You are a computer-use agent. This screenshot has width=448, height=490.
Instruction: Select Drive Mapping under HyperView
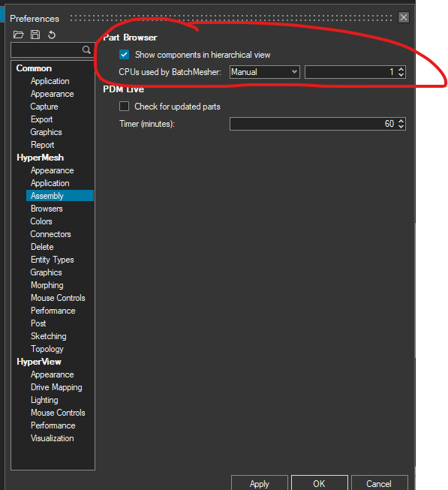point(56,387)
